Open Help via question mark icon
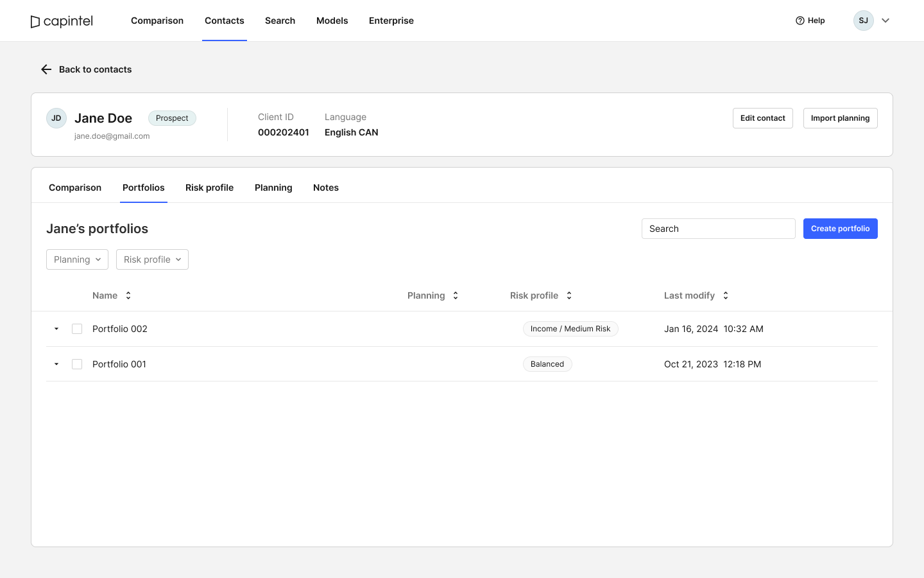 pyautogui.click(x=800, y=21)
